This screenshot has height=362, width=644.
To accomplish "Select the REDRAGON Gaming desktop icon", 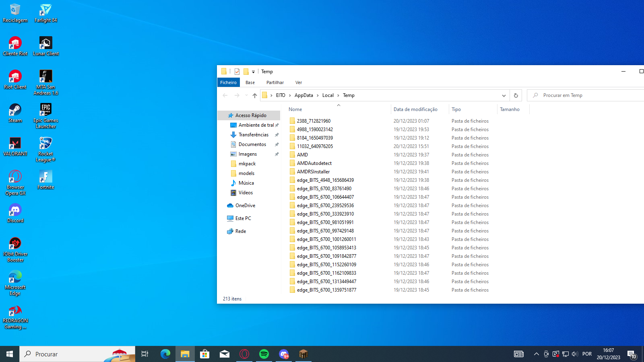I will (x=15, y=316).
